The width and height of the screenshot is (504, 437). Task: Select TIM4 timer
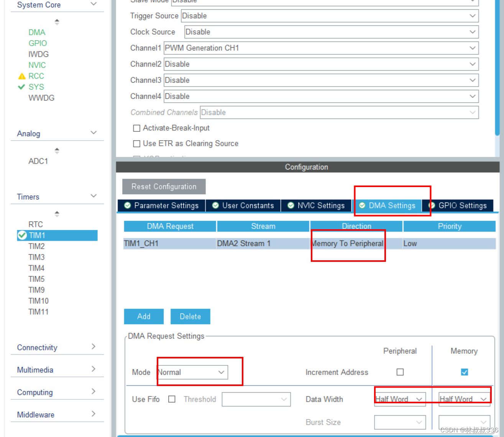point(36,268)
